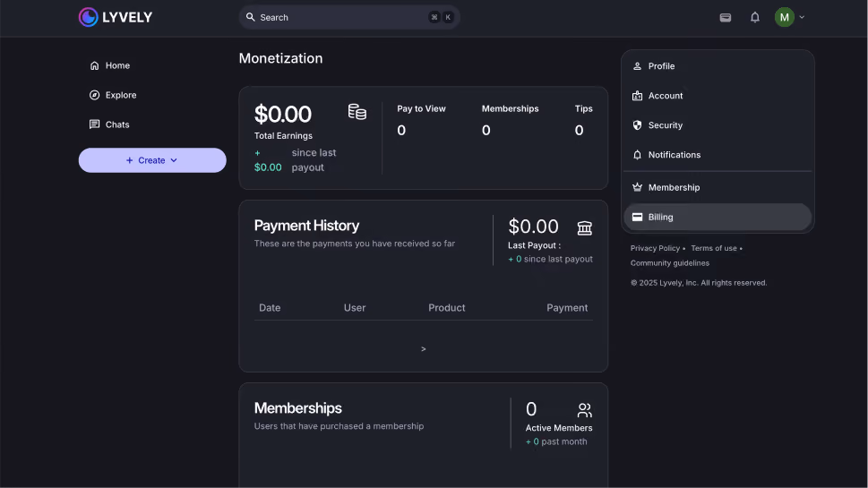Click the Profile person icon
Image resolution: width=868 pixels, height=488 pixels.
pyautogui.click(x=637, y=66)
